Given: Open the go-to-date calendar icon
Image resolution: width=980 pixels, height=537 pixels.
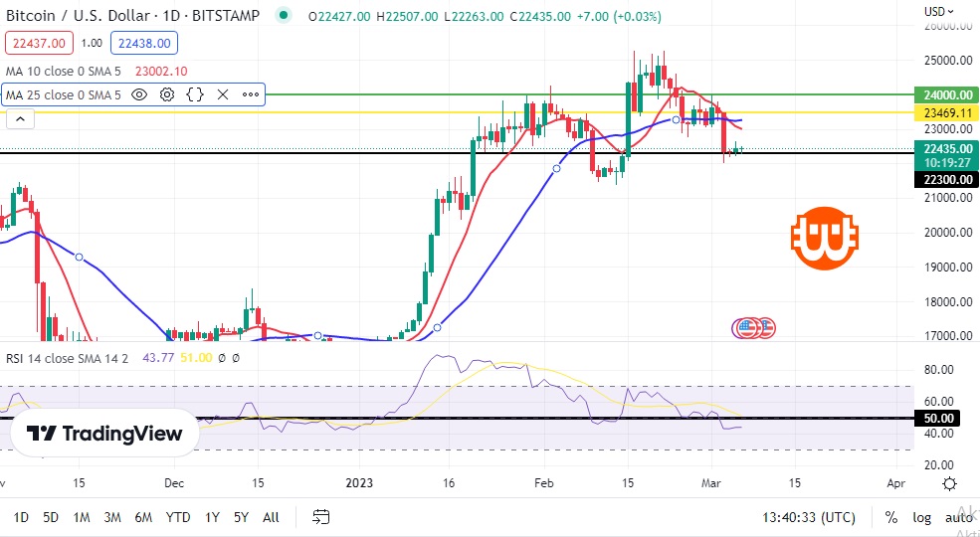Looking at the screenshot, I should pos(320,517).
